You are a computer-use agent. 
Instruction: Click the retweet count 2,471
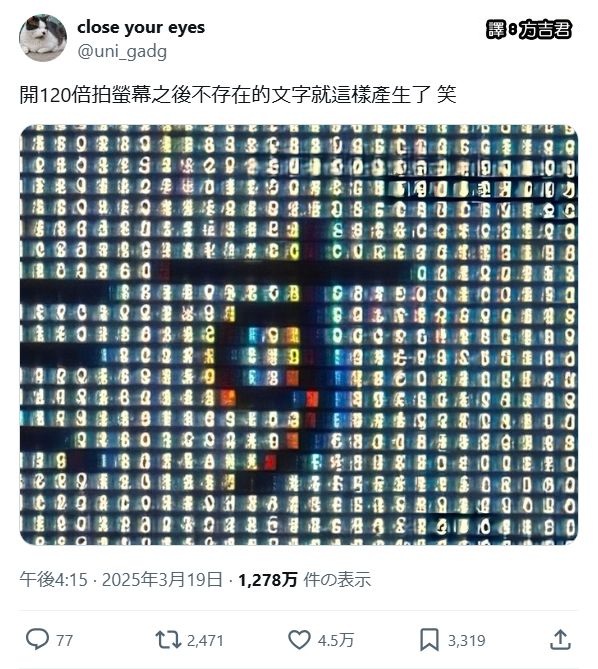click(x=205, y=640)
